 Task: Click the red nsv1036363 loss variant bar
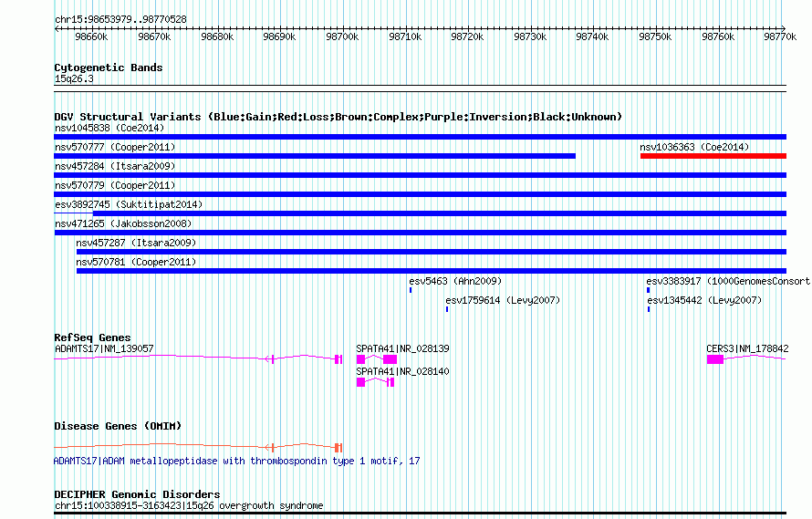[x=713, y=156]
